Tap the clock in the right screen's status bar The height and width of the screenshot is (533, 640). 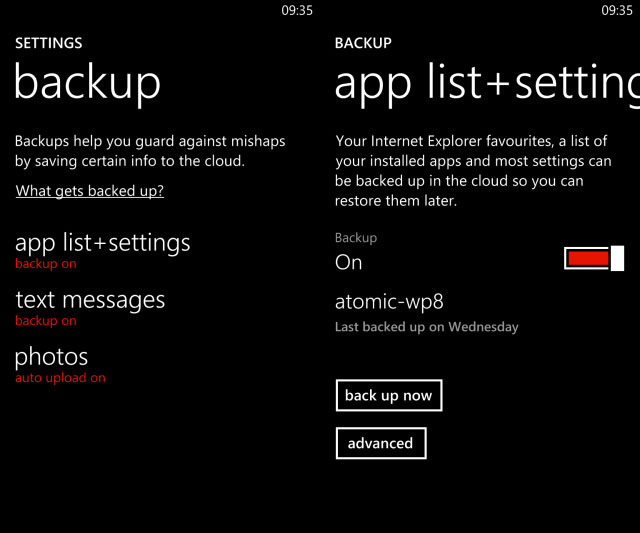pos(618,10)
